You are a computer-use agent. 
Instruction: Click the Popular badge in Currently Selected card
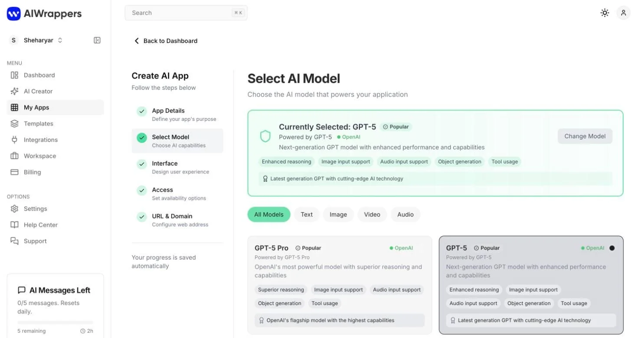point(396,127)
